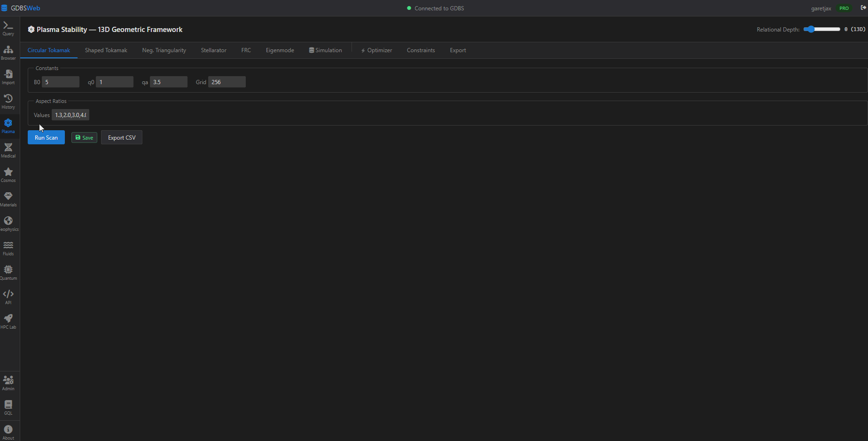
Task: Open the API code icon
Action: 8,297
